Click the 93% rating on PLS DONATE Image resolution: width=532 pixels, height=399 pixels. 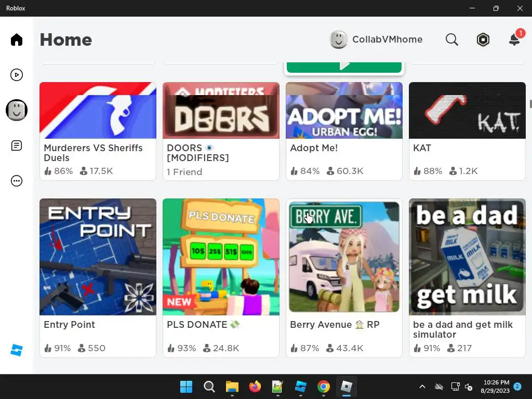click(181, 348)
